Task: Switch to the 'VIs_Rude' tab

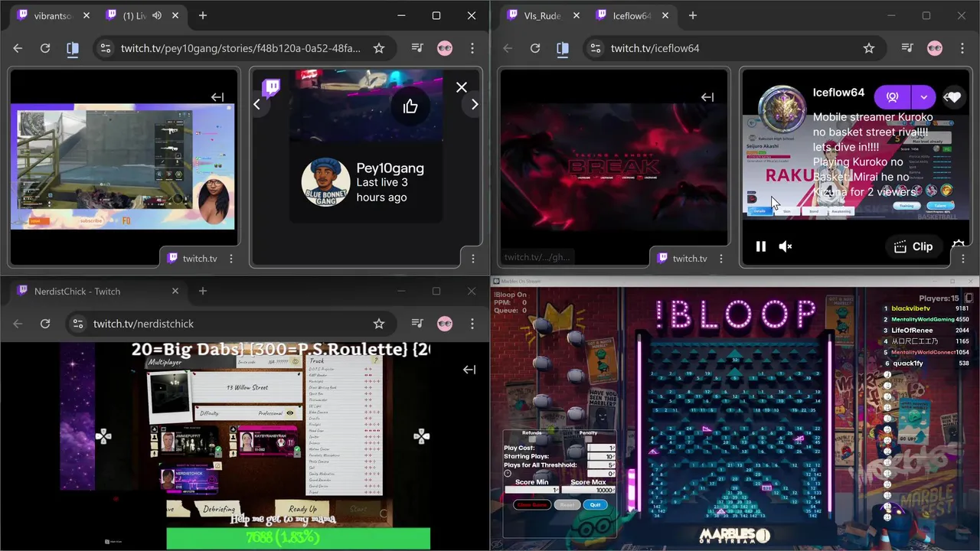Action: click(542, 15)
